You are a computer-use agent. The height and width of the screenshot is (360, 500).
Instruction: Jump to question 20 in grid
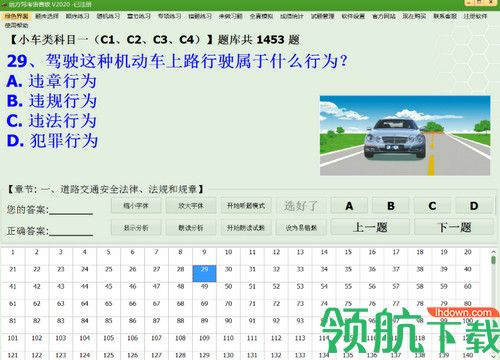tap(468, 256)
